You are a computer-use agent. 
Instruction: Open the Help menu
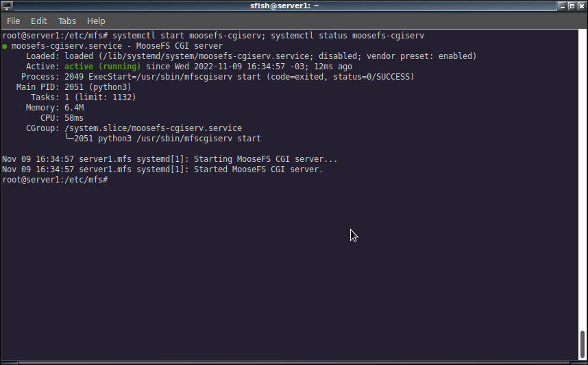[96, 21]
